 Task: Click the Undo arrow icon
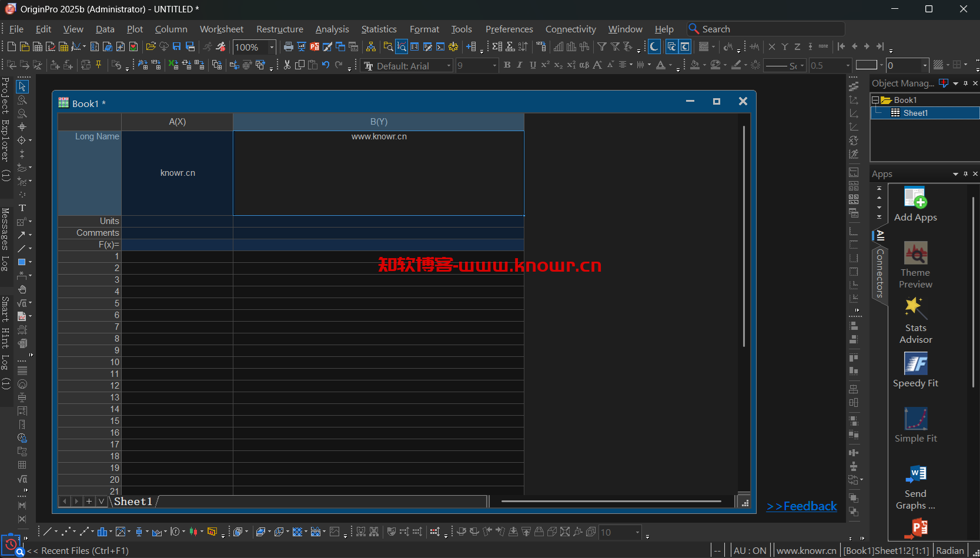tap(326, 65)
